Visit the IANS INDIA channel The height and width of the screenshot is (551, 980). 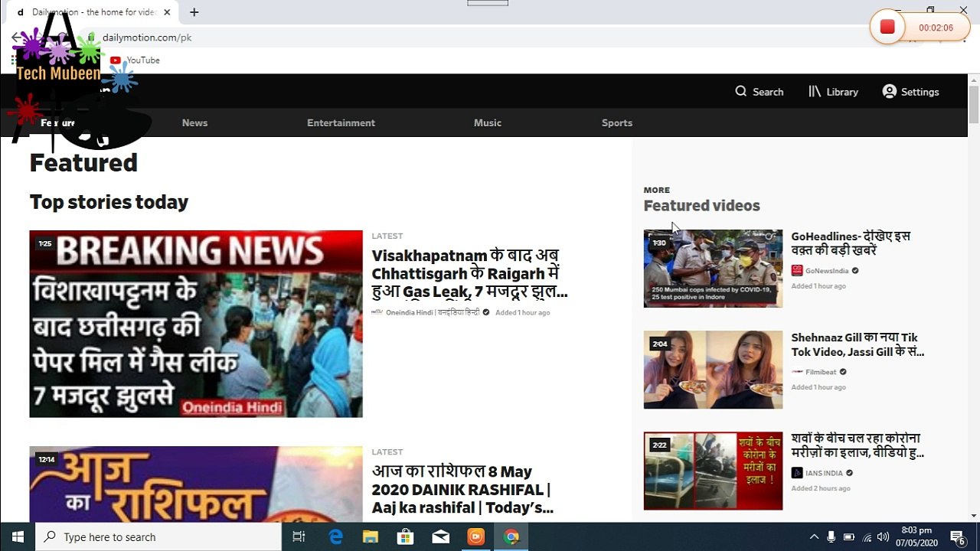pyautogui.click(x=822, y=473)
